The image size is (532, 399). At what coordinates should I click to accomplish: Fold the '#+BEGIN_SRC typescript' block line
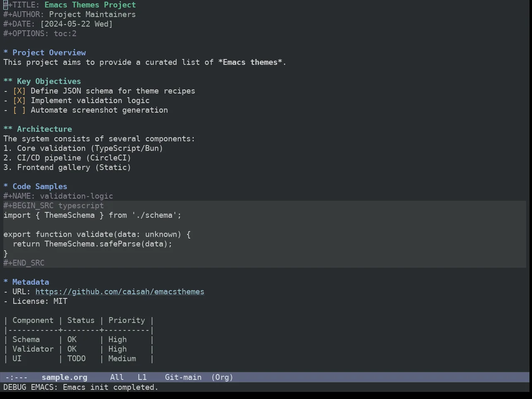point(54,206)
